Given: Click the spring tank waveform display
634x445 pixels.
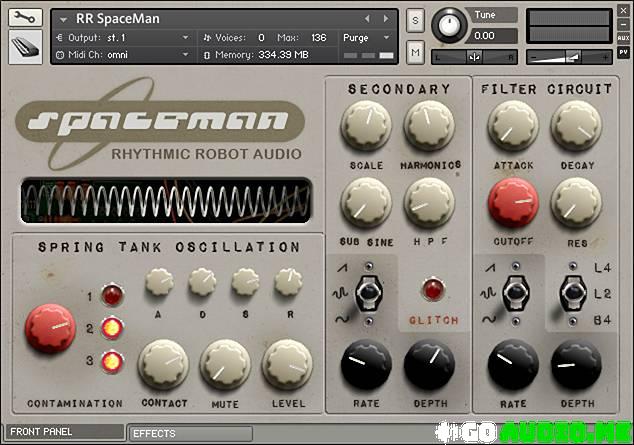Looking at the screenshot, I should 166,200.
